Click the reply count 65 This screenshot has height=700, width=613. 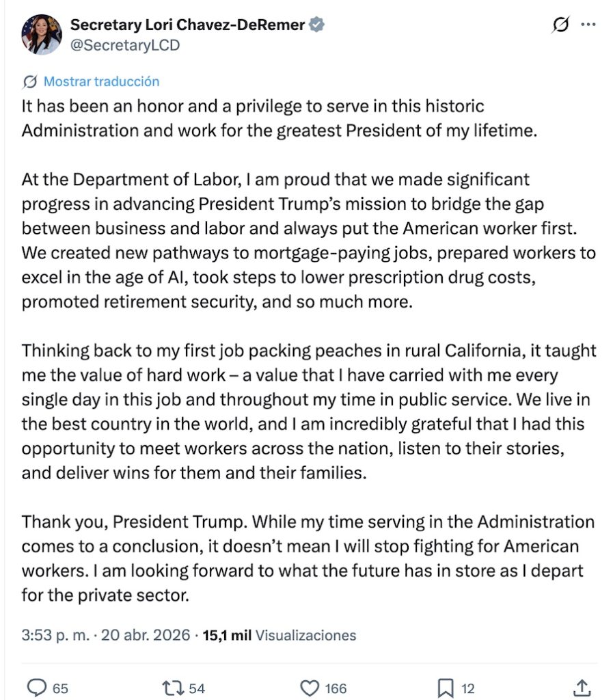point(60,688)
